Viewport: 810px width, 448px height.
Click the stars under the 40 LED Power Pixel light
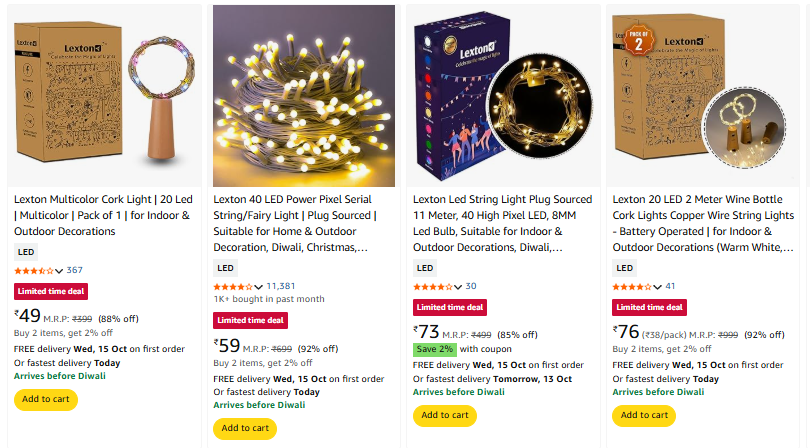coord(233,286)
